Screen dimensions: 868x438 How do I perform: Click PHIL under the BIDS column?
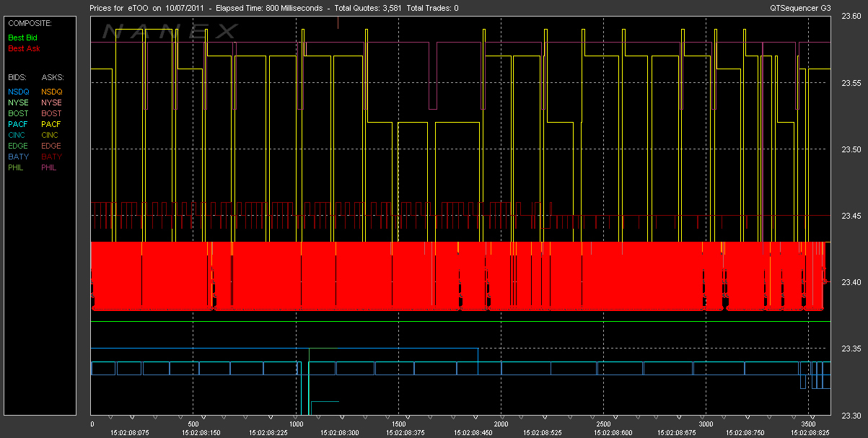(x=17, y=167)
